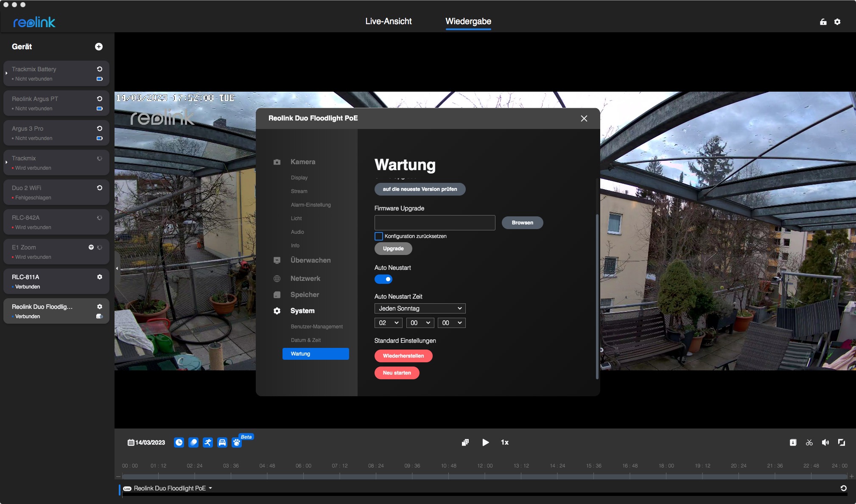Image resolution: width=856 pixels, height=504 pixels.
Task: Open the Jeden Sonntag dropdown
Action: [420, 308]
